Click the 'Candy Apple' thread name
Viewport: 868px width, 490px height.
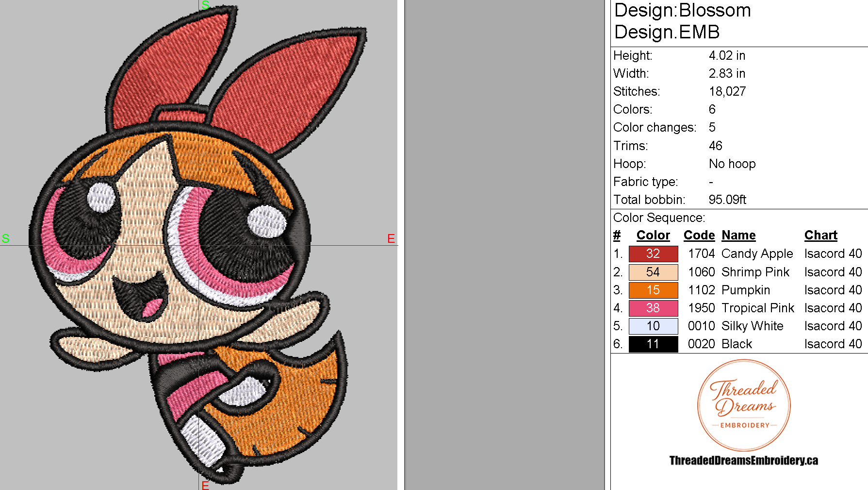point(757,254)
